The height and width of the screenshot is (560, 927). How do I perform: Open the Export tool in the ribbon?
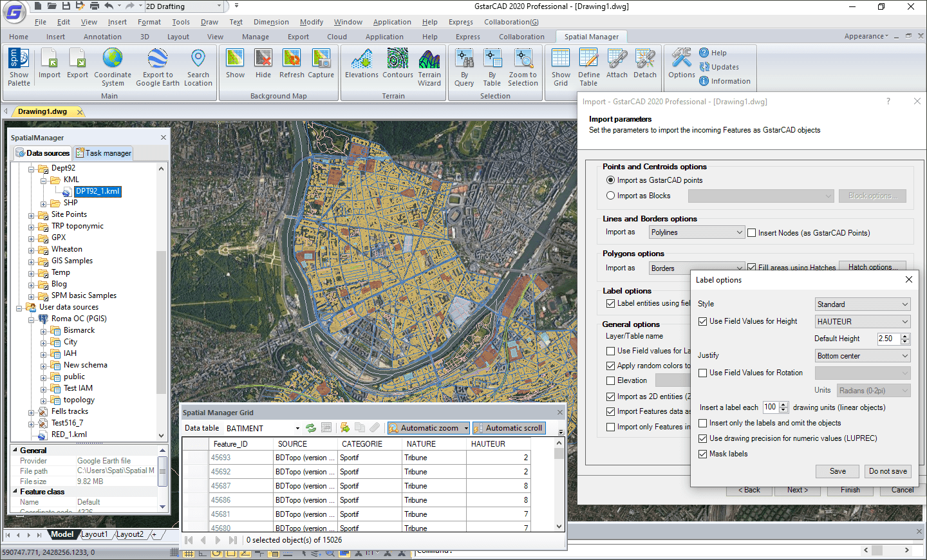coord(78,63)
